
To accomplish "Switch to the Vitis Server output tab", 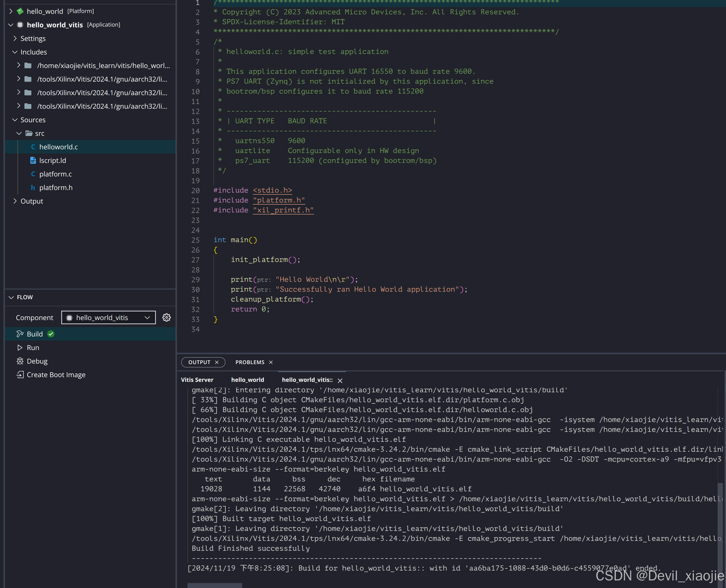I will [x=197, y=380].
